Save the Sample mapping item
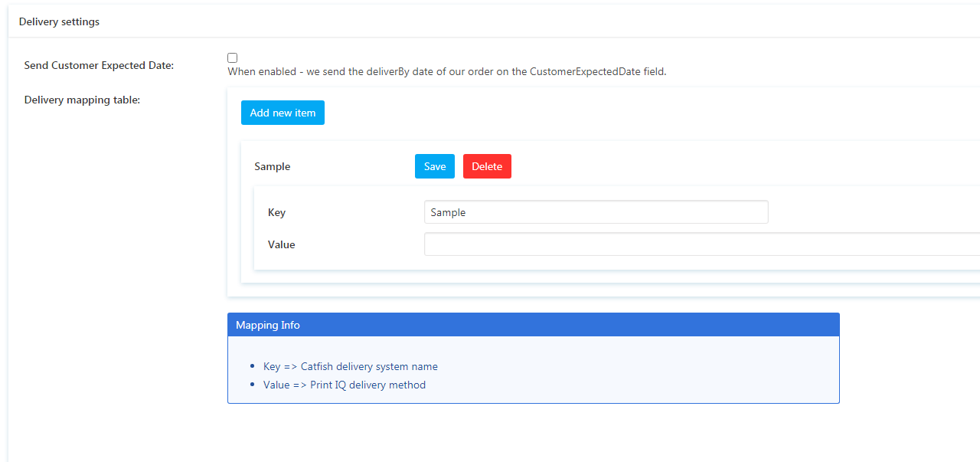Screen dimensions: 980x462 434,166
